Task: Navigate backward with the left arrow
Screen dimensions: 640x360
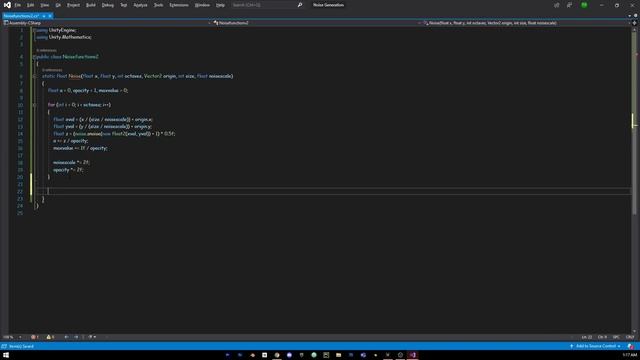Action: click(x=66, y=337)
